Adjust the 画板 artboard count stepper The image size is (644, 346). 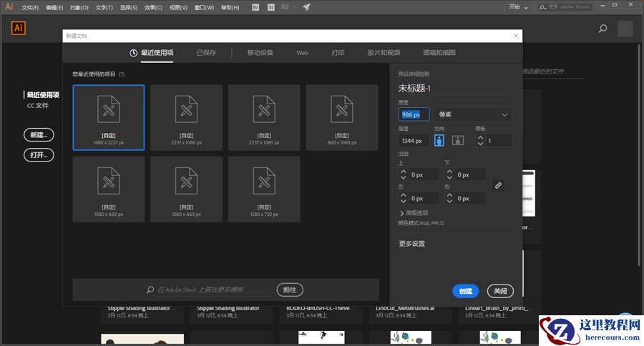pyautogui.click(x=480, y=141)
